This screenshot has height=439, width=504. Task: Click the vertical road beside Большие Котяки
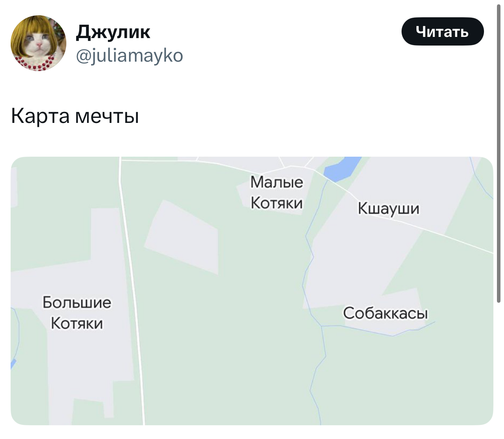tap(131, 291)
